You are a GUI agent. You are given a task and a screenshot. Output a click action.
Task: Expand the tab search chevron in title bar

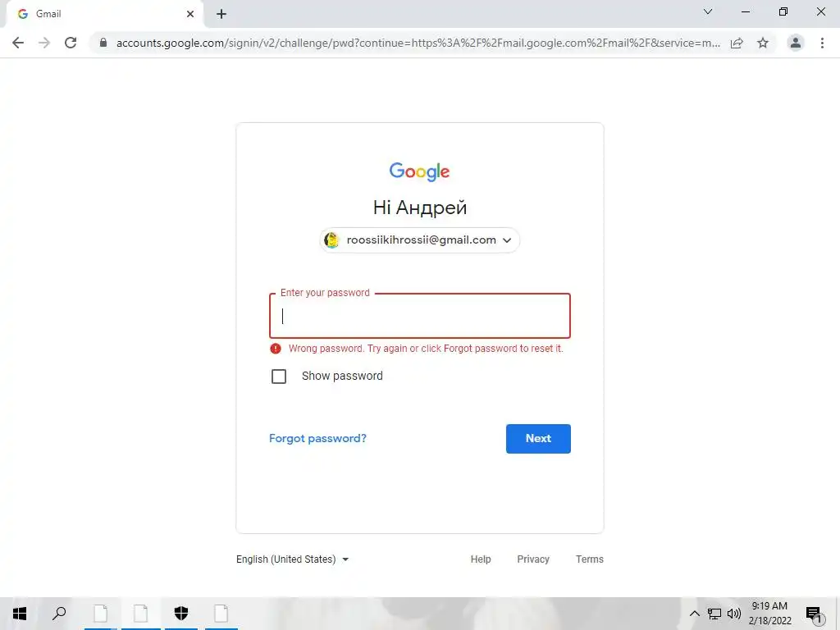[708, 11]
